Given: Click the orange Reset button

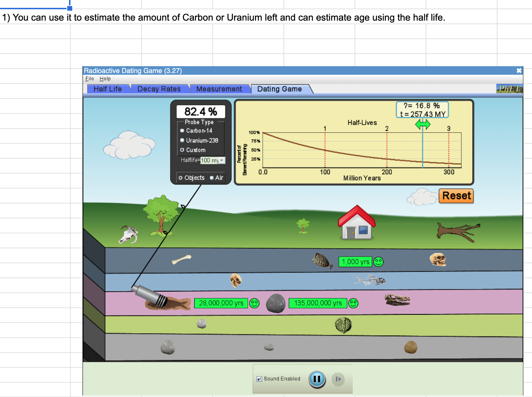Looking at the screenshot, I should coord(456,196).
